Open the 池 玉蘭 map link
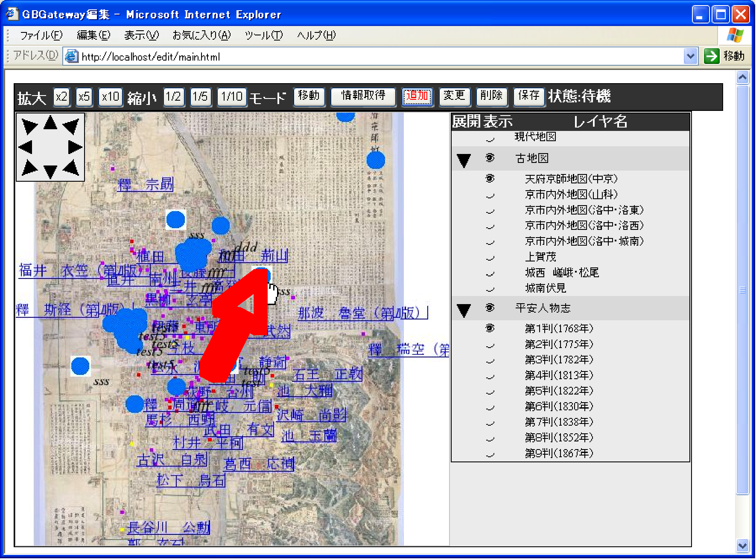Screen dimensions: 756x560 coord(309,435)
